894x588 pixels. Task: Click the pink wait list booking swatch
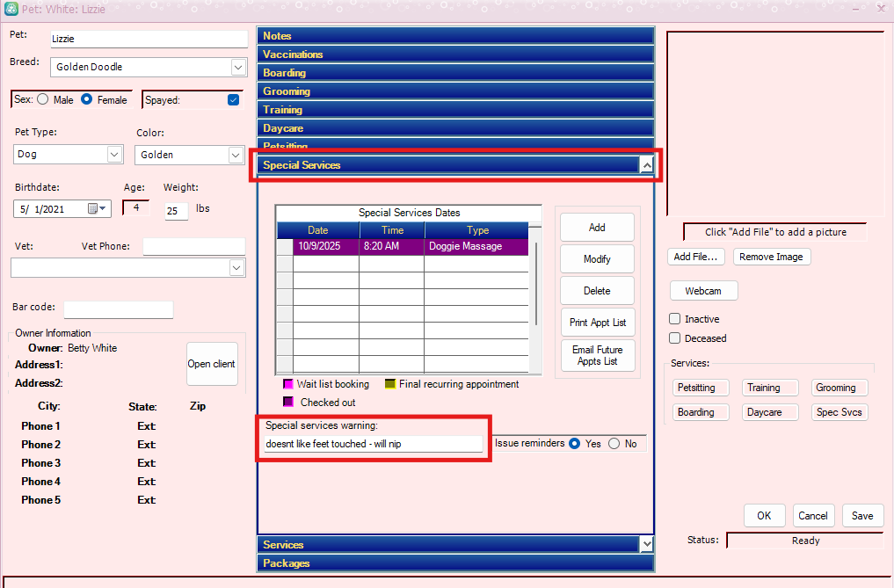287,384
